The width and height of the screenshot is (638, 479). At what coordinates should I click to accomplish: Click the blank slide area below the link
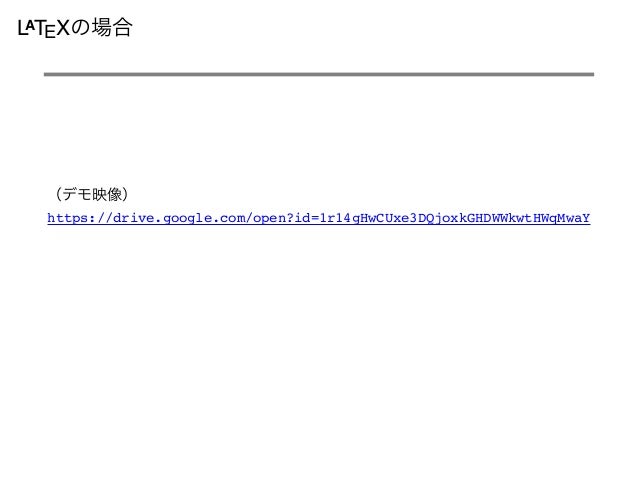(319, 346)
